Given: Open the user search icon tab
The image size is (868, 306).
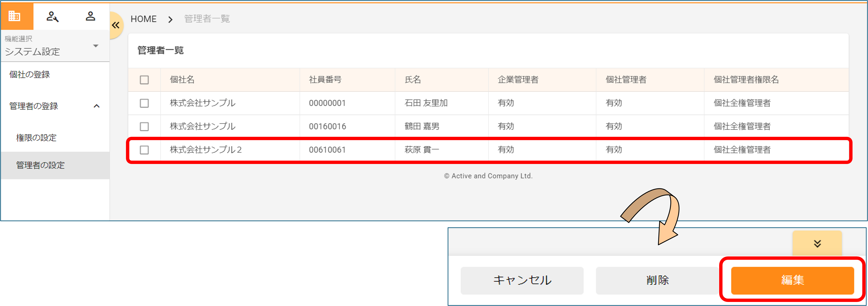Looking at the screenshot, I should point(52,16).
